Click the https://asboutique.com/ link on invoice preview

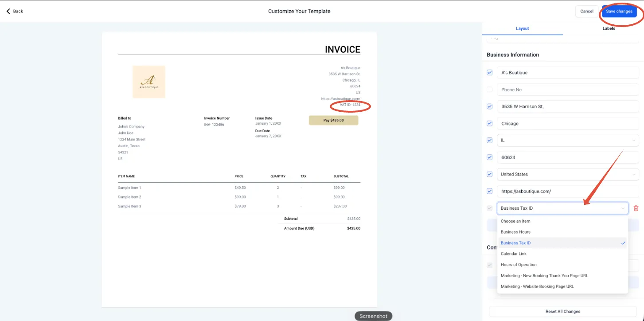click(x=341, y=99)
